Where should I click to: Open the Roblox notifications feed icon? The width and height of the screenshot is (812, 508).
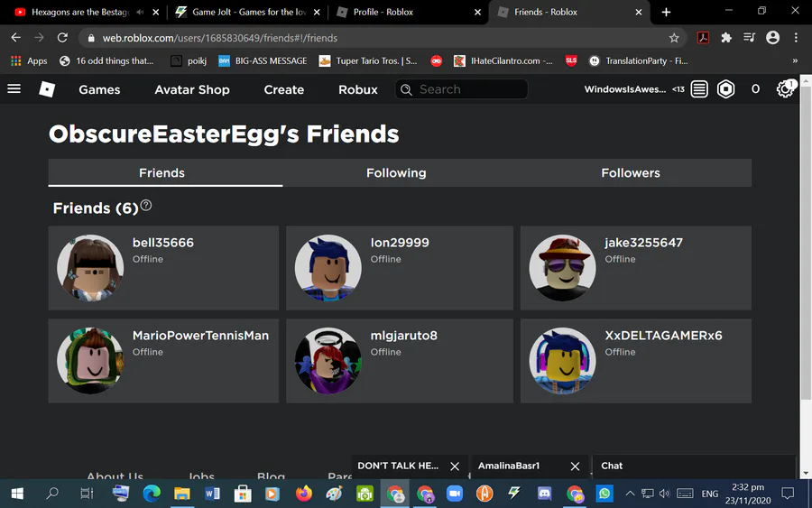tap(699, 89)
